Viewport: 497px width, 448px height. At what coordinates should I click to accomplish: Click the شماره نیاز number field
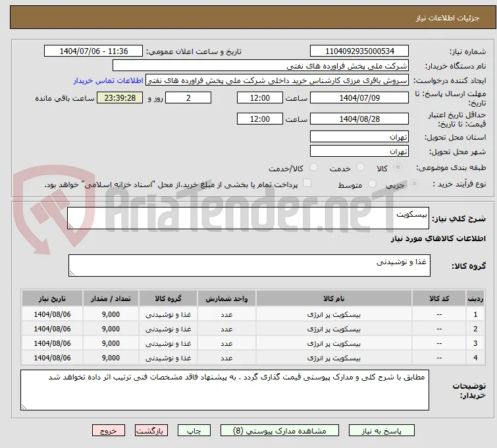point(359,51)
